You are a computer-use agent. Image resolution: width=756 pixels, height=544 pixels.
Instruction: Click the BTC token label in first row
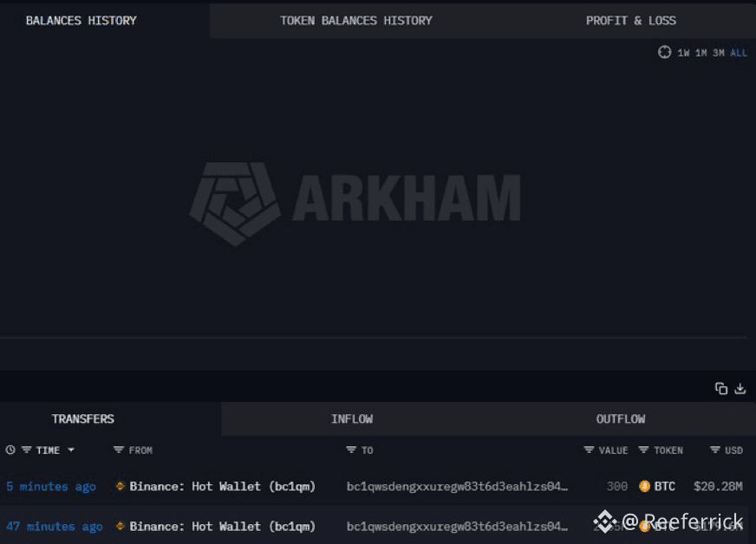pos(664,487)
